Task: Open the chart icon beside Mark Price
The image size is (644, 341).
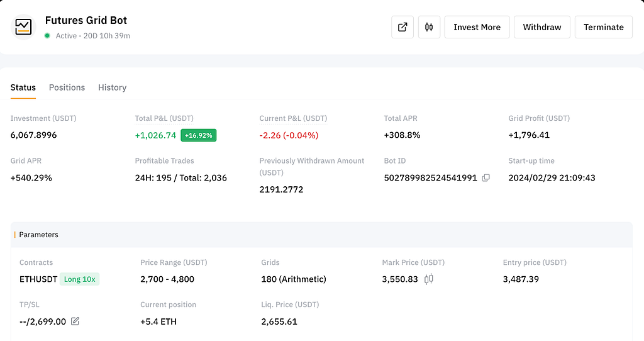Action: (x=428, y=279)
